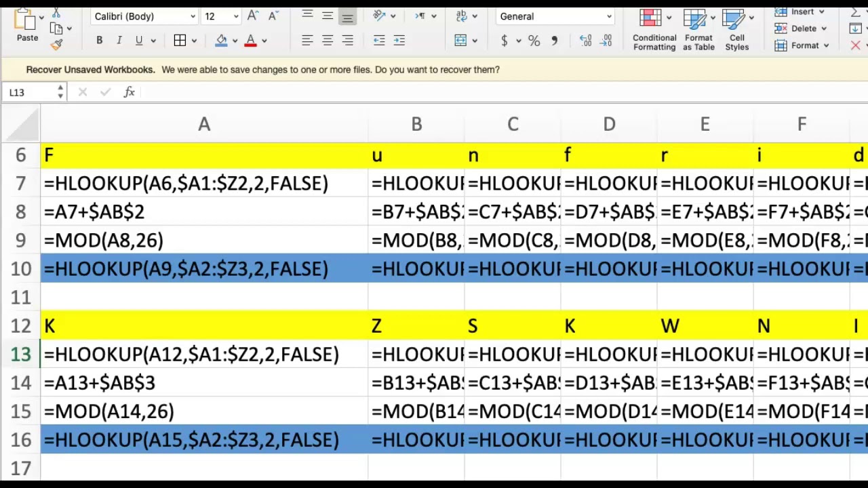The image size is (868, 488).
Task: Increase font size with larger A
Action: coord(253,16)
